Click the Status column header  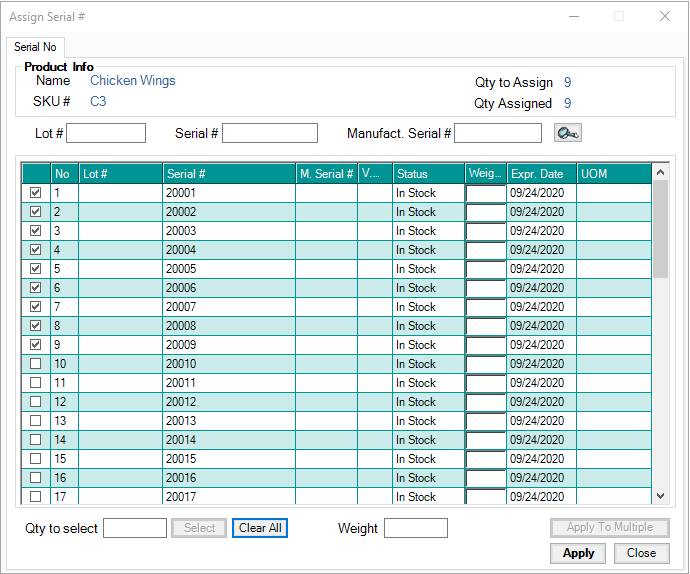click(428, 174)
